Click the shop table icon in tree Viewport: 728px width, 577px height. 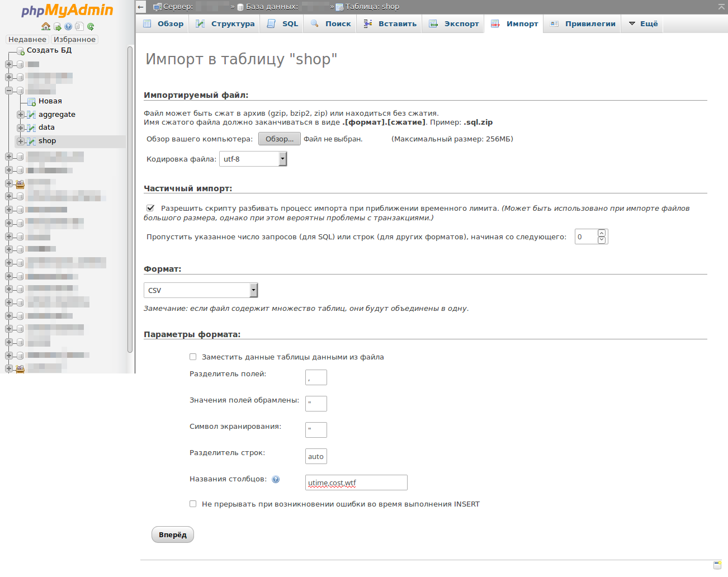coord(31,141)
